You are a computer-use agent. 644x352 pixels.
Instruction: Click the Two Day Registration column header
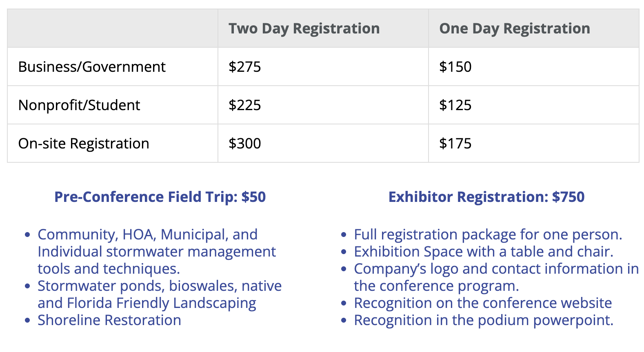[304, 29]
